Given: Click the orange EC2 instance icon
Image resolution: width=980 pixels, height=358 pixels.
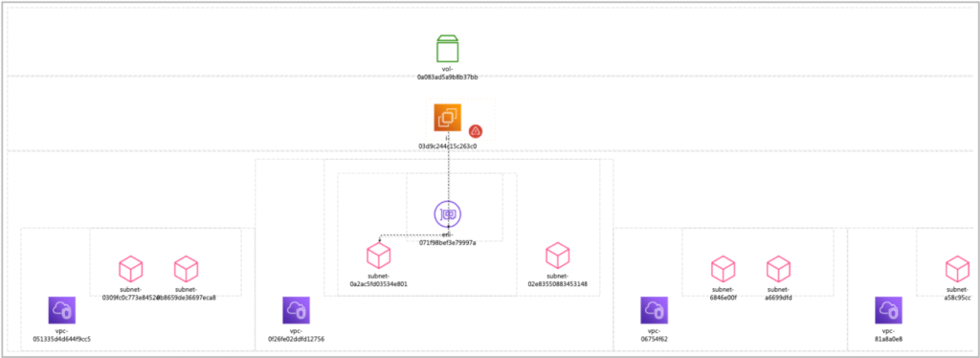Looking at the screenshot, I should (448, 118).
